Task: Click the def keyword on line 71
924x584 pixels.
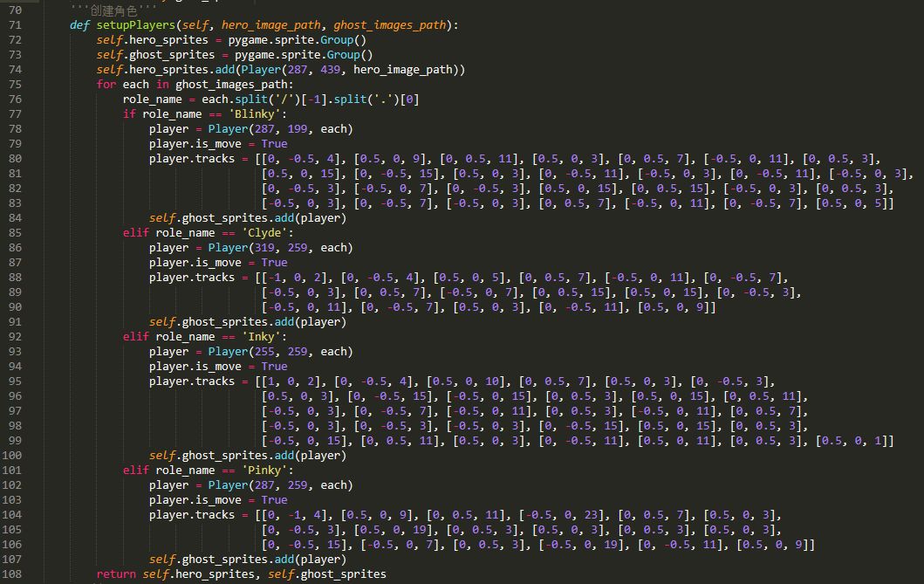Action: [80, 24]
